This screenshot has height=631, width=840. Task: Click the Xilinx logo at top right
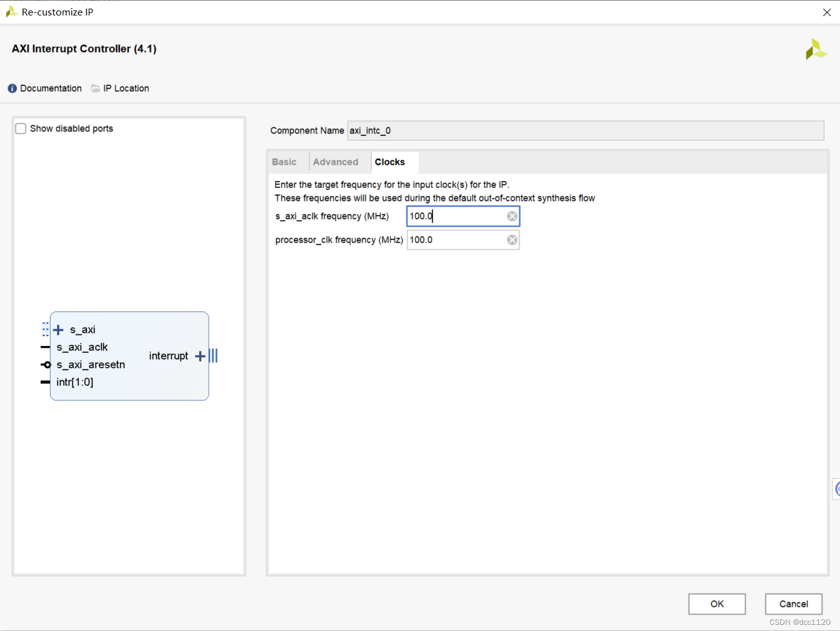point(816,49)
